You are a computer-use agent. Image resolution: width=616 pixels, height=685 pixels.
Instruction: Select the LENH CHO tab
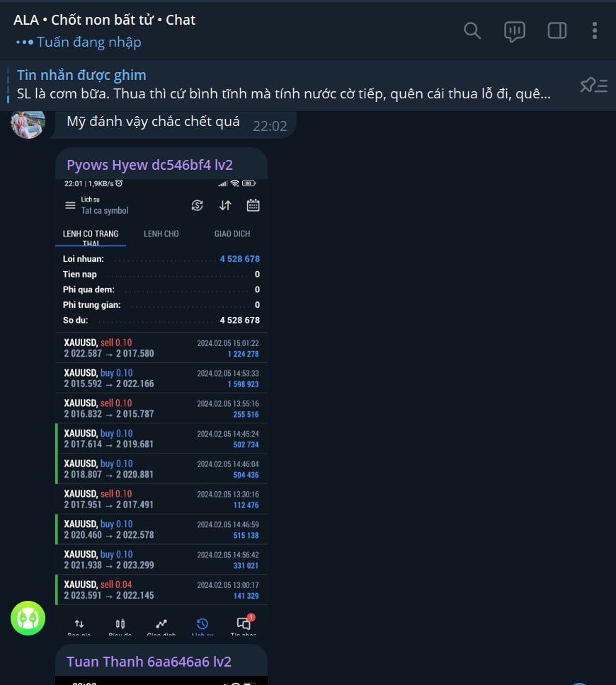click(x=161, y=234)
